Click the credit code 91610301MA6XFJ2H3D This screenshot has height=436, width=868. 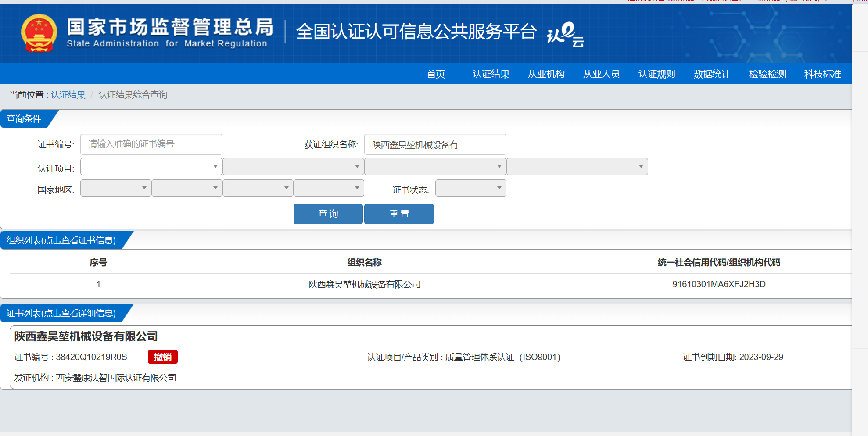click(719, 284)
